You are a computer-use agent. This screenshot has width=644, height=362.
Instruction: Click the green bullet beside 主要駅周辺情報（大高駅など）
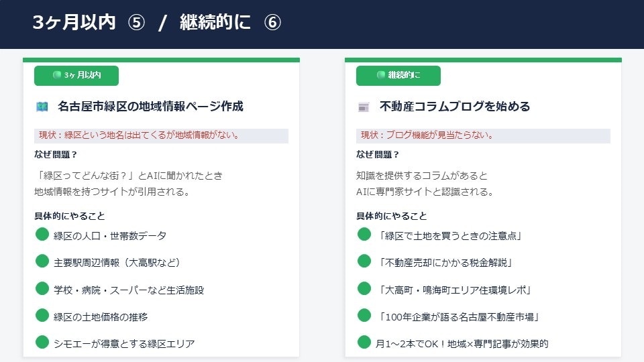click(42, 261)
